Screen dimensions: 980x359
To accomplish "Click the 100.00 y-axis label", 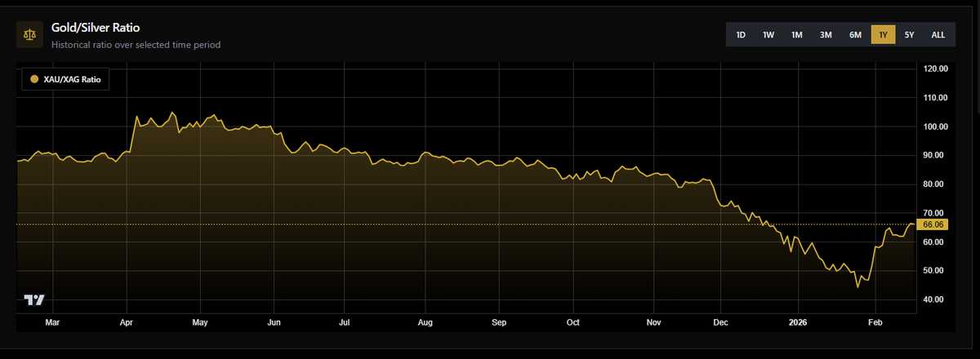I will click(x=935, y=126).
